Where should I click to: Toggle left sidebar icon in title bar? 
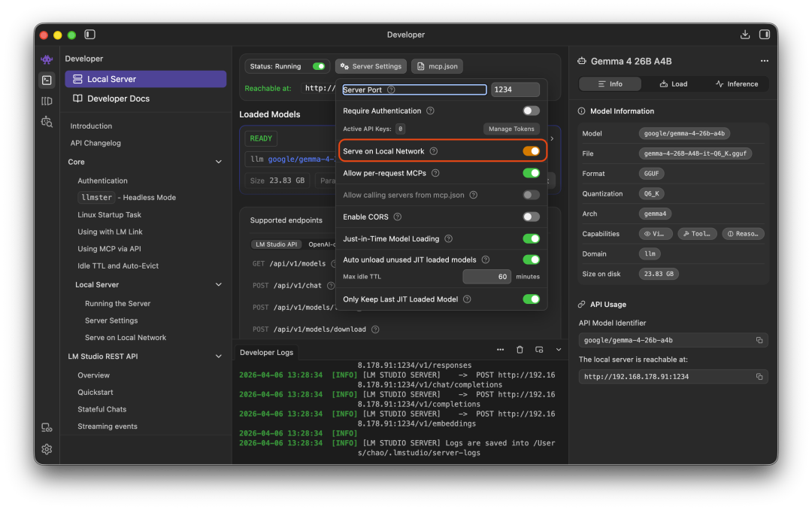point(89,34)
